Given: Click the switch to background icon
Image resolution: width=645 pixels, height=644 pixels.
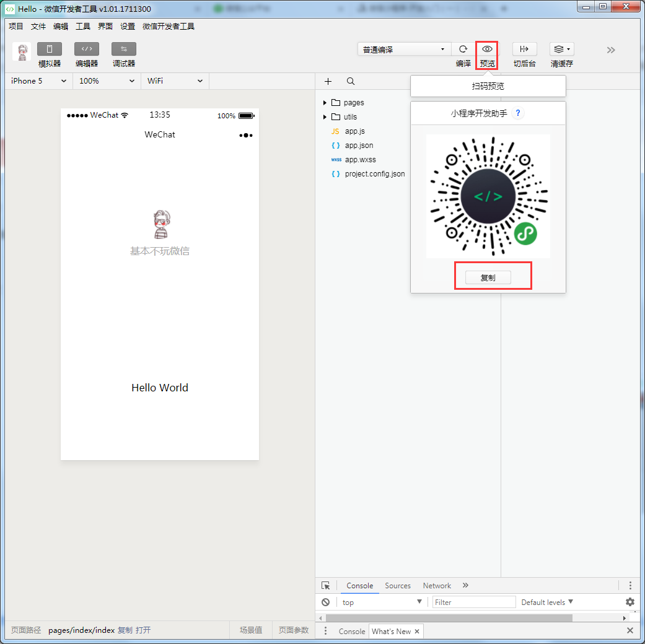Looking at the screenshot, I should [524, 49].
